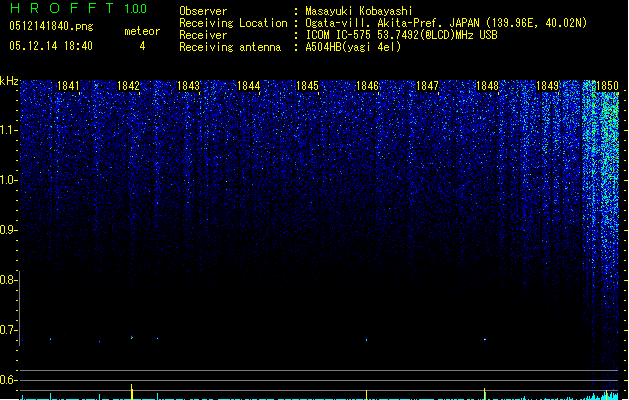Image resolution: width=629 pixels, height=400 pixels.
Task: Click the Receiving Location label
Action: (x=233, y=23)
